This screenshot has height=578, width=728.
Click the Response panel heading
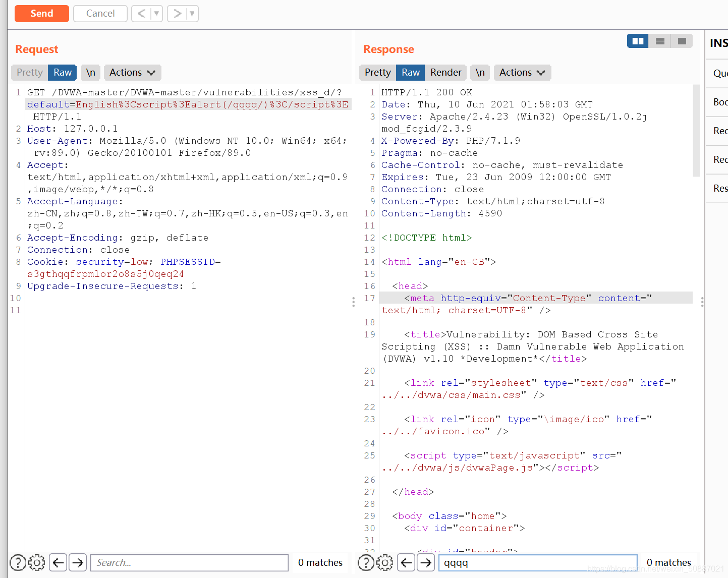(x=388, y=49)
